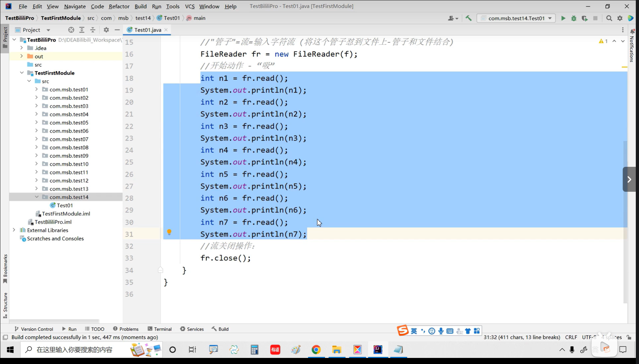The width and height of the screenshot is (639, 364).
Task: Open Search Everywhere magnifier icon
Action: pos(609,18)
